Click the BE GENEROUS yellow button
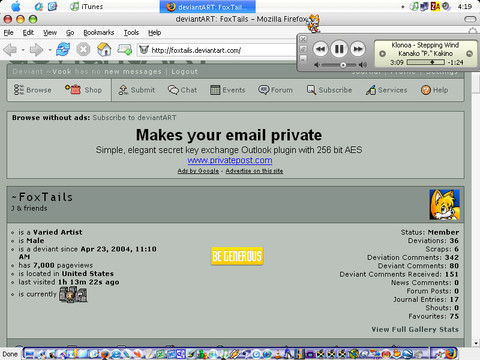480x360 pixels. pyautogui.click(x=237, y=256)
